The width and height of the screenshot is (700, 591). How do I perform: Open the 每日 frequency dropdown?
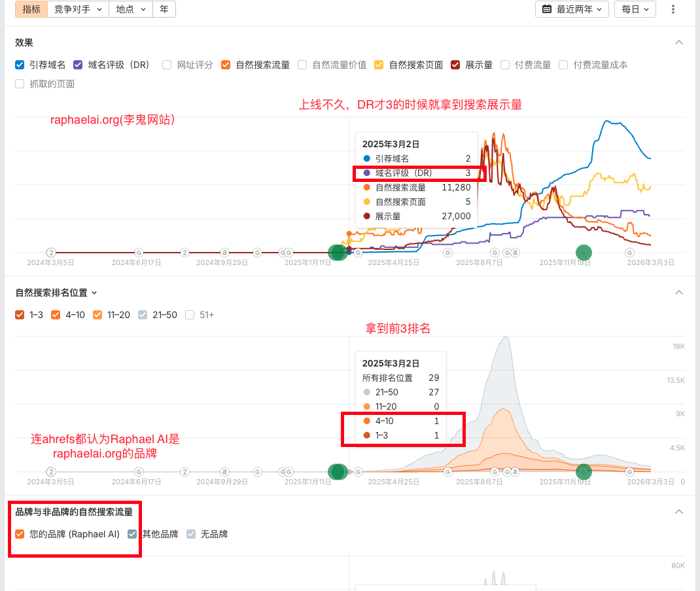[635, 9]
